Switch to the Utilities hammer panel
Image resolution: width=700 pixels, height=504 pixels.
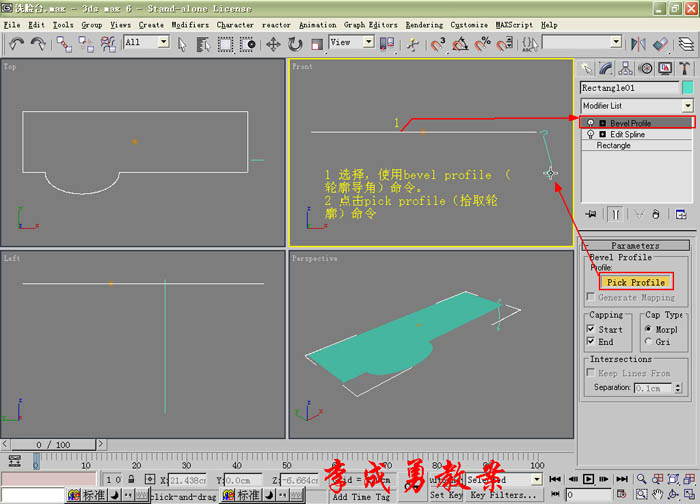click(684, 68)
